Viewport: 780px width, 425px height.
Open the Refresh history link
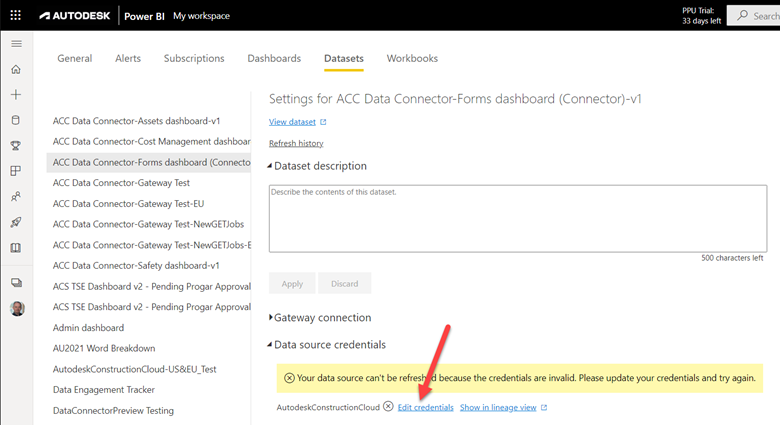(296, 144)
